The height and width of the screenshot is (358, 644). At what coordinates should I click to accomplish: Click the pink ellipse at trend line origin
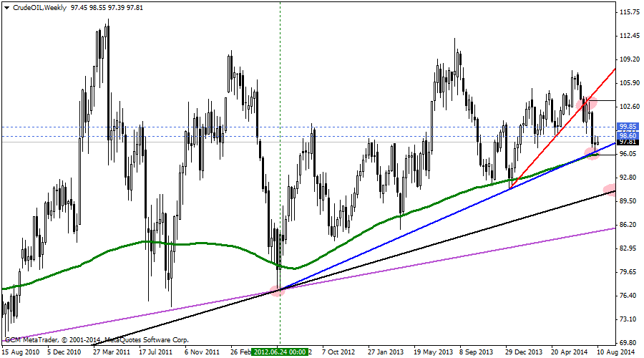click(277, 291)
